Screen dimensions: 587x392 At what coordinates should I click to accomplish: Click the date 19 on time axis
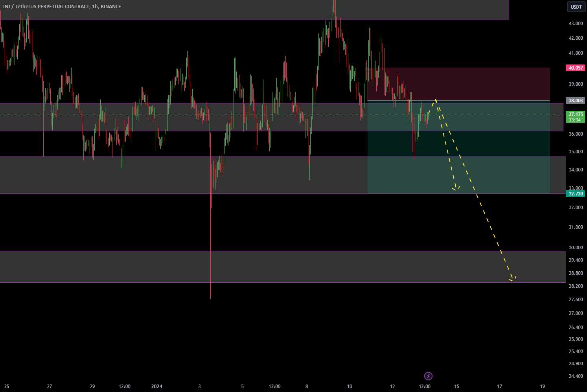543,386
